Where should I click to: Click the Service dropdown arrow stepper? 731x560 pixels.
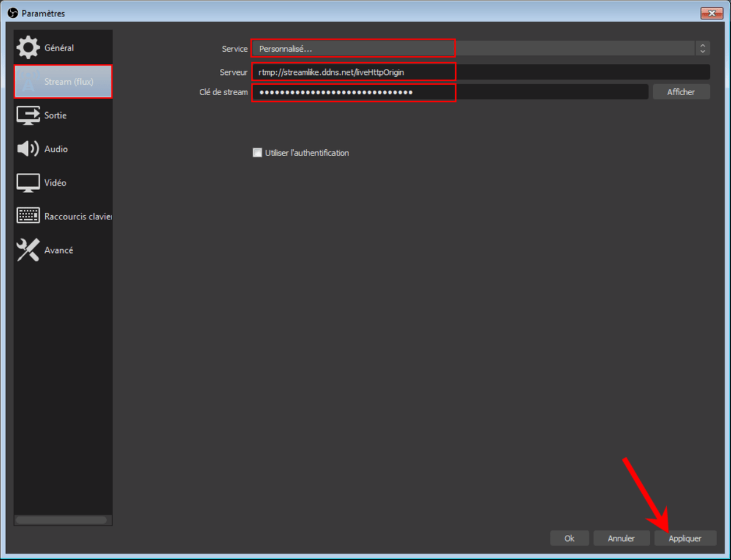703,48
